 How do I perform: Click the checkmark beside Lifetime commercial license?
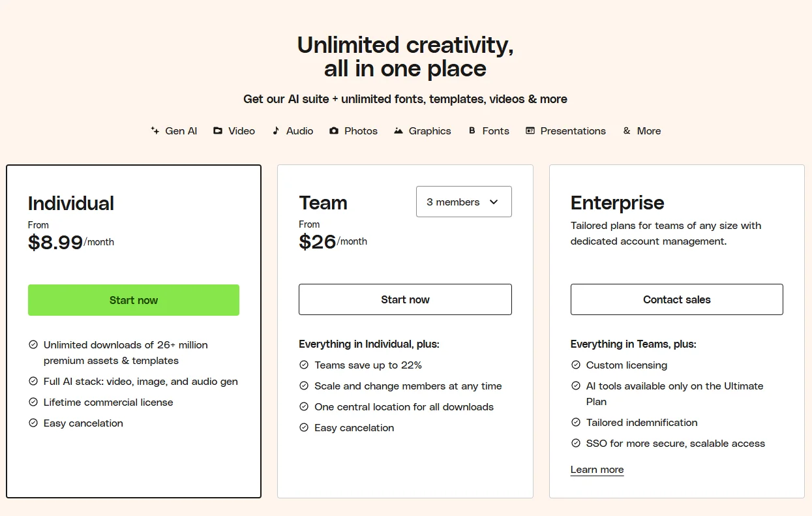pyautogui.click(x=33, y=402)
